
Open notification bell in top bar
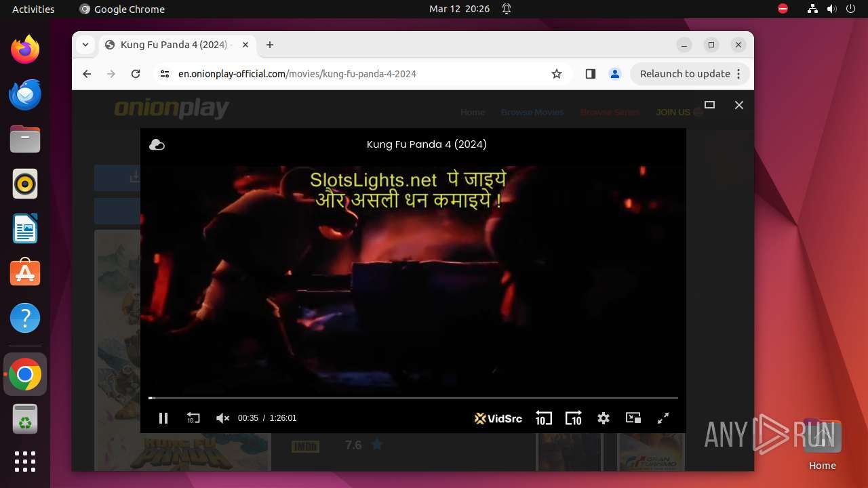[507, 9]
